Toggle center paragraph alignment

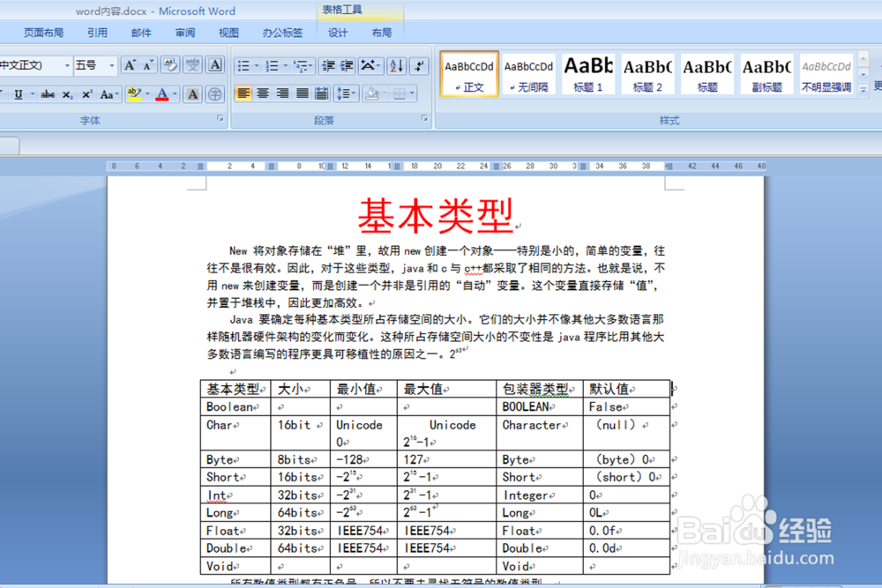pyautogui.click(x=261, y=93)
